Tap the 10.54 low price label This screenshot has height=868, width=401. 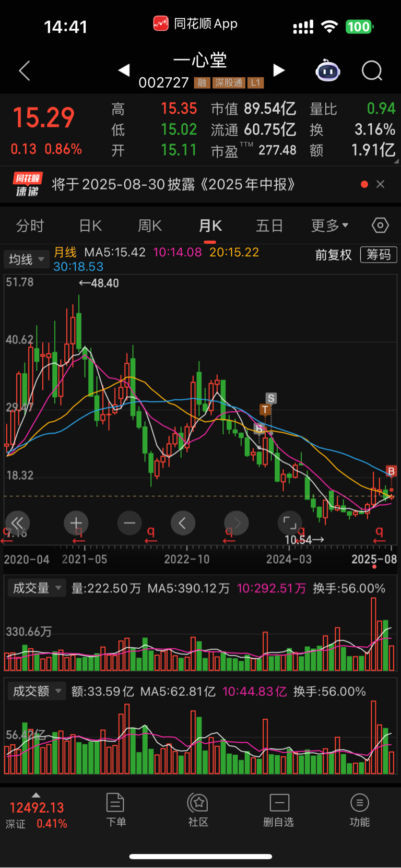point(304,539)
